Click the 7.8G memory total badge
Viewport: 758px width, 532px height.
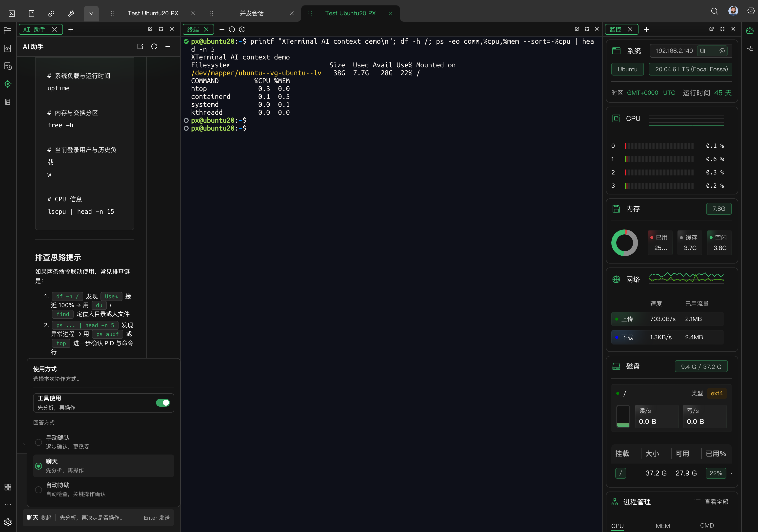[719, 209]
